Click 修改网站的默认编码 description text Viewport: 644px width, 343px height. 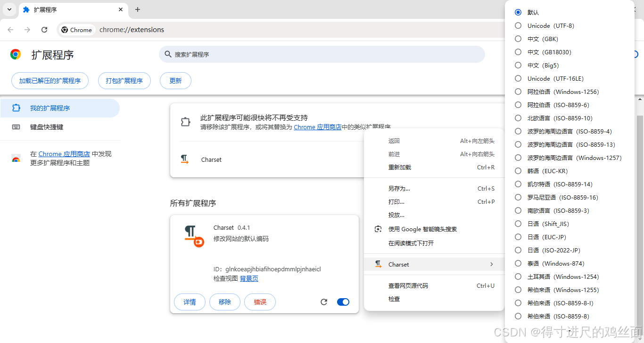(241, 239)
